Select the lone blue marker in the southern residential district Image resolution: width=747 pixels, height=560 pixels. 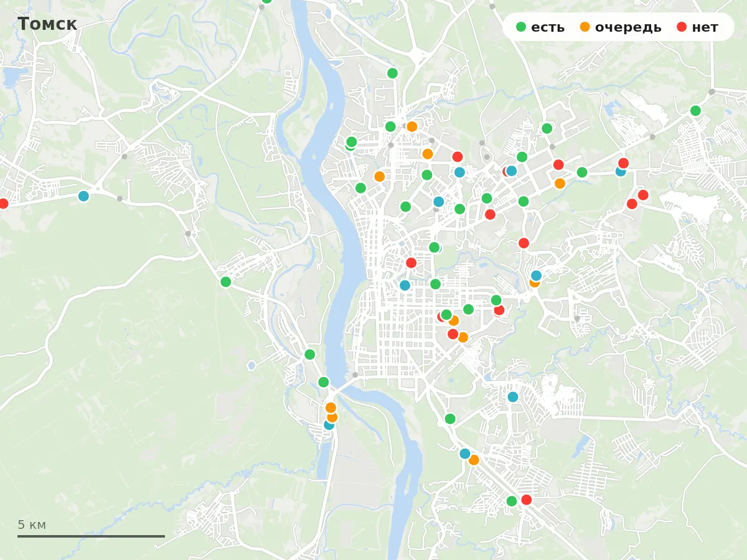(513, 397)
